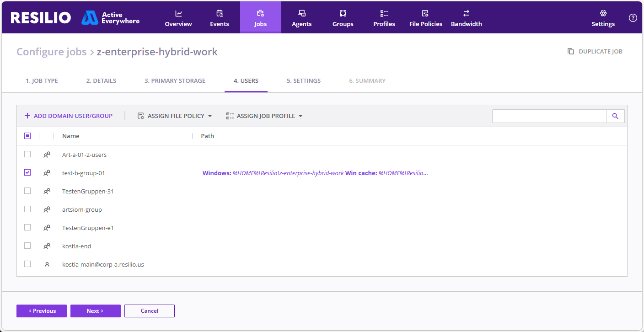Image resolution: width=644 pixels, height=332 pixels.
Task: Select the 4. Users step tab
Action: (x=246, y=81)
